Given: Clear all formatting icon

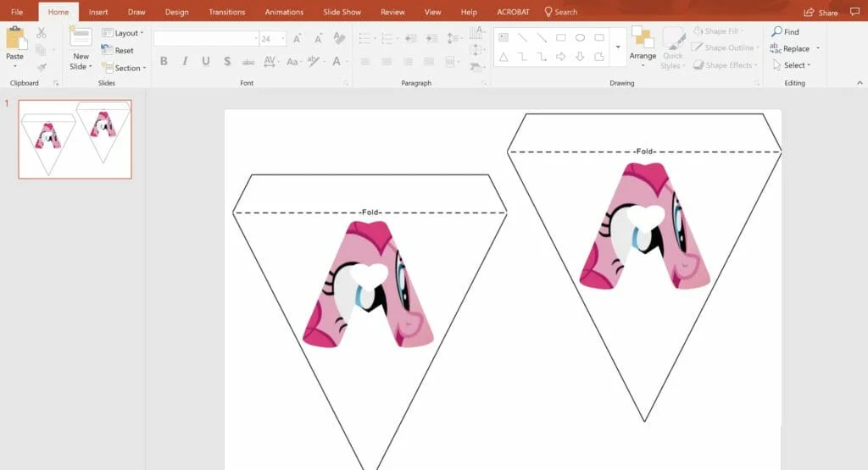Looking at the screenshot, I should 339,38.
